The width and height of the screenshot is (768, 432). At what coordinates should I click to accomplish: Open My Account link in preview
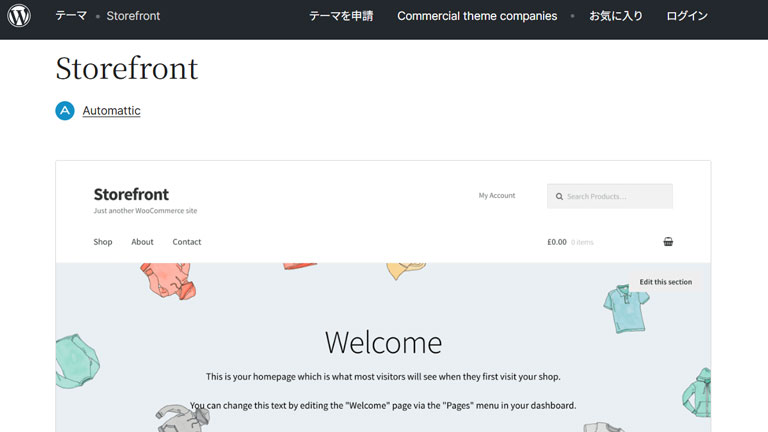coord(497,195)
